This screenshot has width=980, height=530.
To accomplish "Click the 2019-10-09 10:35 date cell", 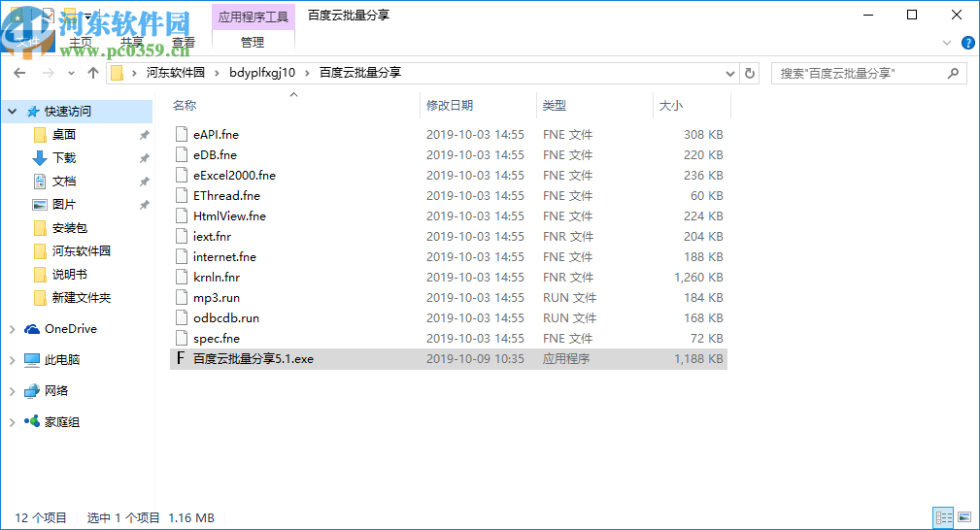I will (475, 359).
